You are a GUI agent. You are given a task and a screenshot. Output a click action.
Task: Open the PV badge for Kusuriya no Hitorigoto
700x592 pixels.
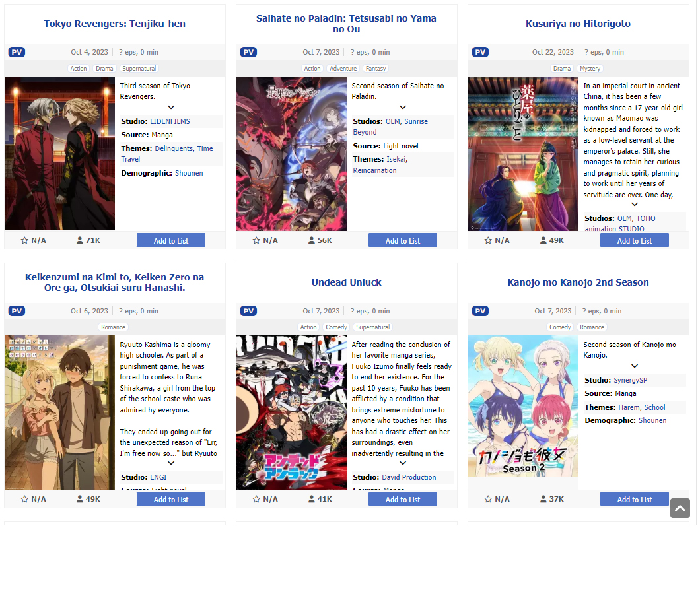point(480,52)
